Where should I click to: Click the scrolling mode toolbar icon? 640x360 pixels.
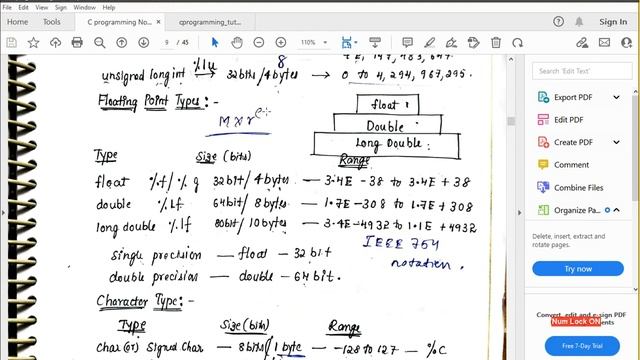(x=375, y=42)
